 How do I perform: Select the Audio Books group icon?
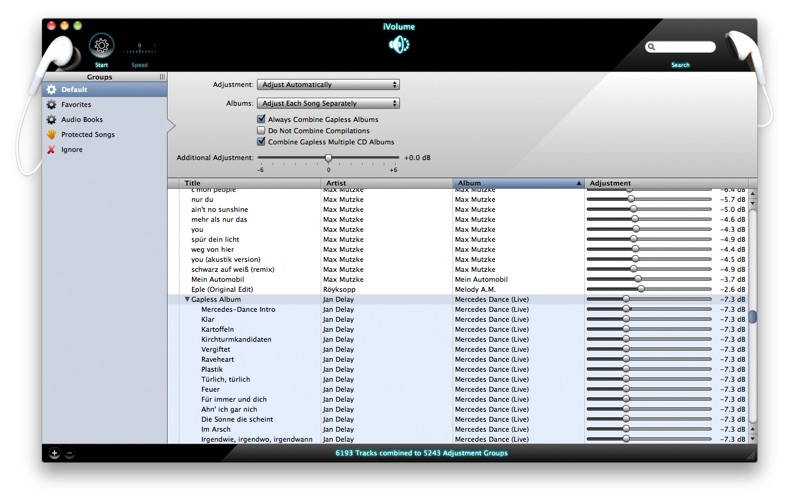click(51, 119)
